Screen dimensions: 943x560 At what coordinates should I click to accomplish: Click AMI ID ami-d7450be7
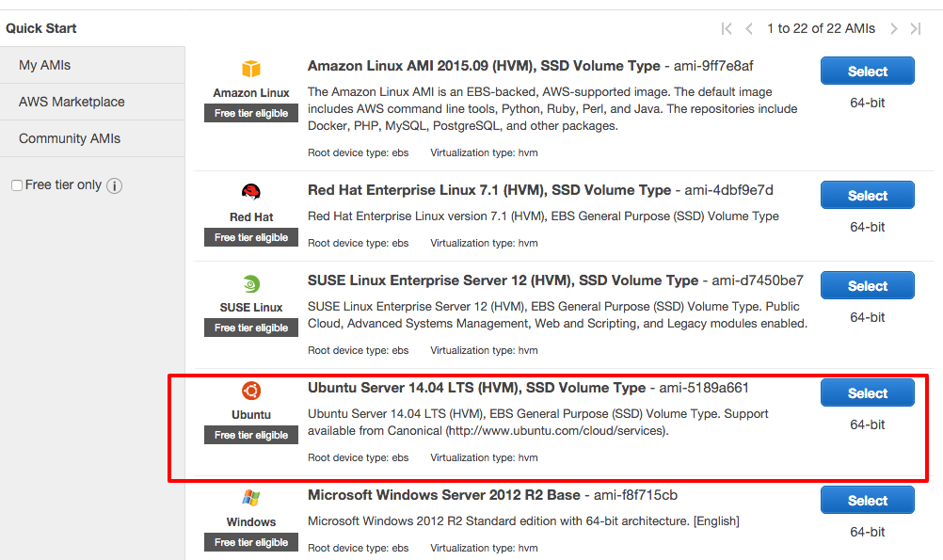click(758, 280)
